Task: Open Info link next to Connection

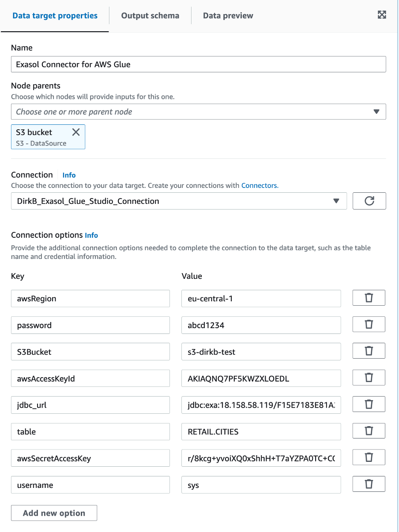Action: click(69, 175)
